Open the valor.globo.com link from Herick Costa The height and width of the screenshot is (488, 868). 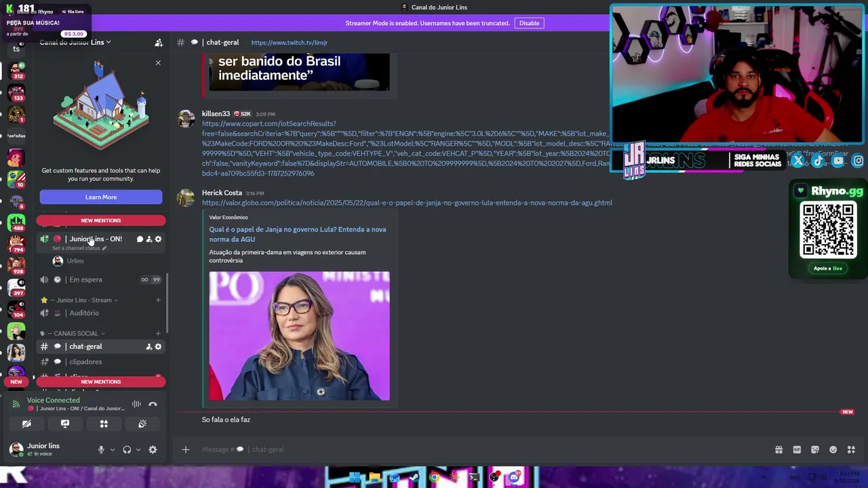(407, 203)
